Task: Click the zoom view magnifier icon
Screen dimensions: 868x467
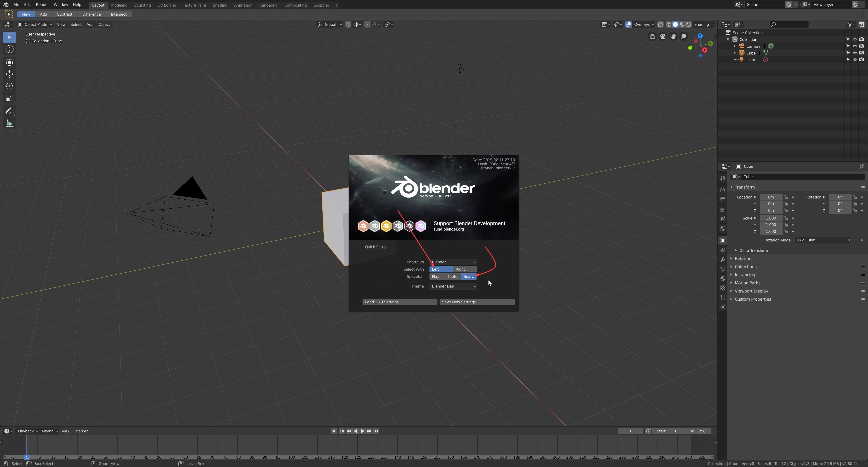Action: [683, 36]
